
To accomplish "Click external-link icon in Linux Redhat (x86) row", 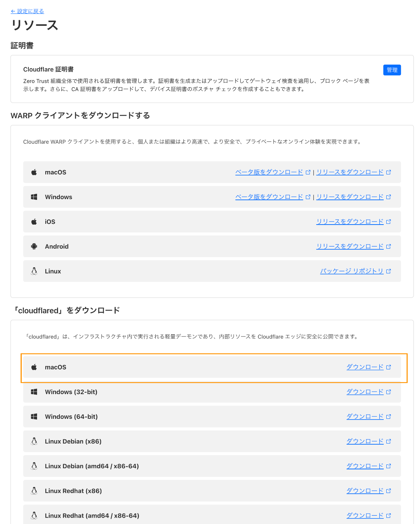I will [389, 491].
